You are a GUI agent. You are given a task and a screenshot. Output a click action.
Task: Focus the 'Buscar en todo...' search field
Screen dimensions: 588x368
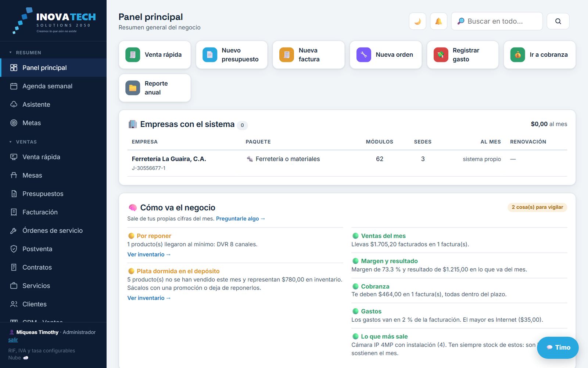point(497,21)
